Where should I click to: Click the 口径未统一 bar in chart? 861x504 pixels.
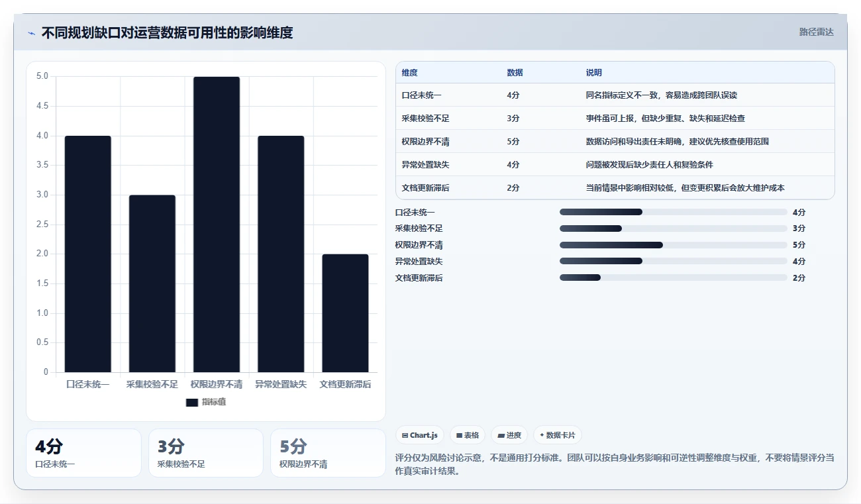click(88, 254)
